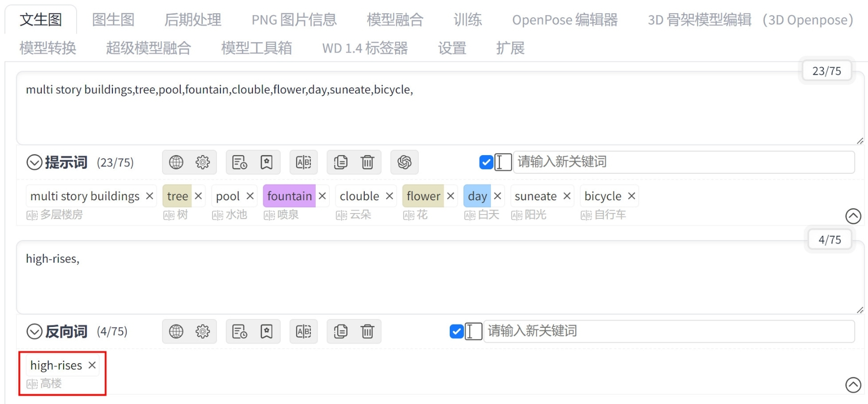Remove the fountain tag with its X
Viewport: 868px width, 404px height.
[x=323, y=196]
